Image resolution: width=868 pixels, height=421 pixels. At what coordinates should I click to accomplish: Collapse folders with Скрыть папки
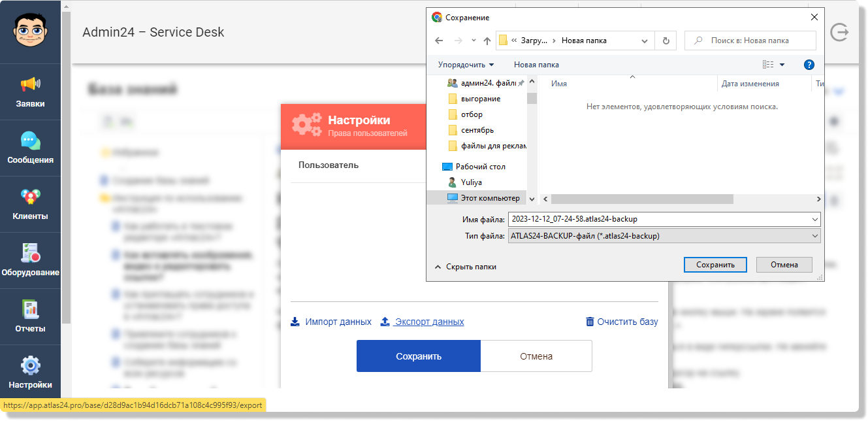coord(465,267)
